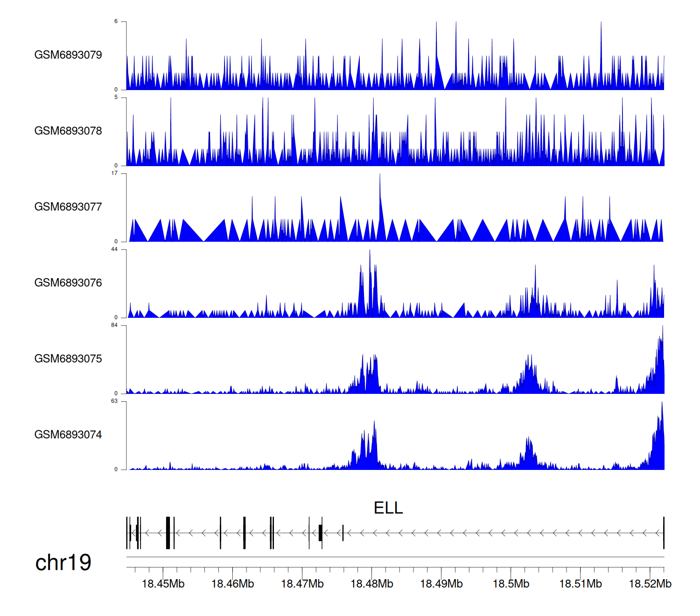
Task: Click the 18.51Mb coordinate label
Action: [581, 584]
